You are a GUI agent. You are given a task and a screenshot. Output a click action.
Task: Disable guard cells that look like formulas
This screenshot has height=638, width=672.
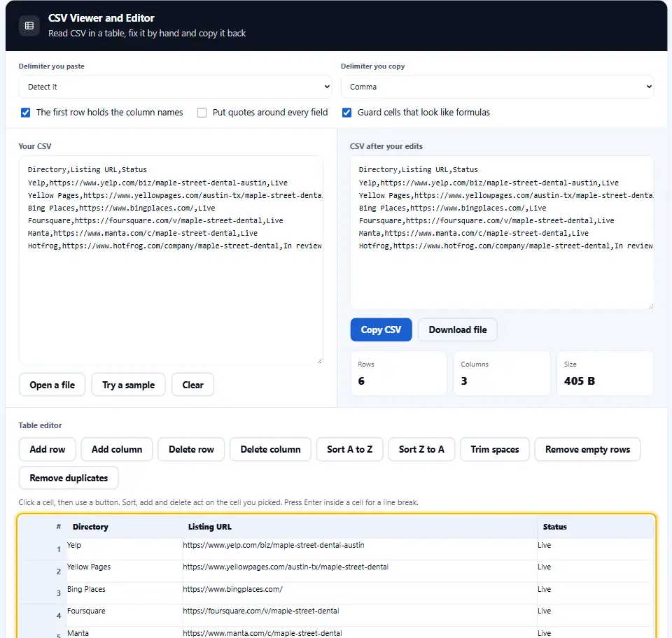pos(346,113)
